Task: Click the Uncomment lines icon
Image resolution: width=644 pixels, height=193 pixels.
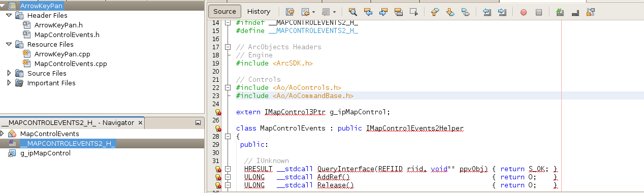Action: coord(575,12)
